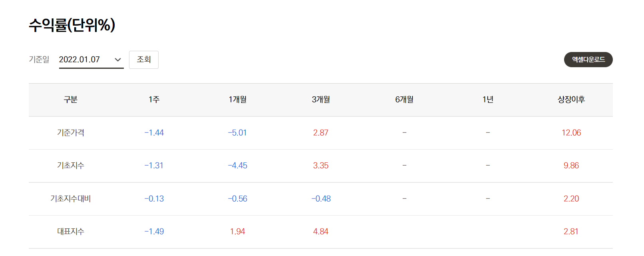Click the 1.94 value in 대표지수 row
Screen dimensions: 644x256
237,232
